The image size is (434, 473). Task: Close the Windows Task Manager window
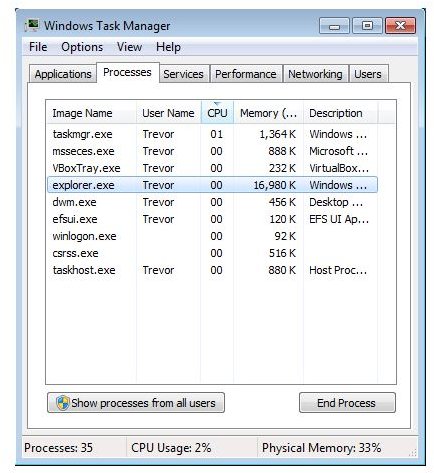[x=400, y=26]
